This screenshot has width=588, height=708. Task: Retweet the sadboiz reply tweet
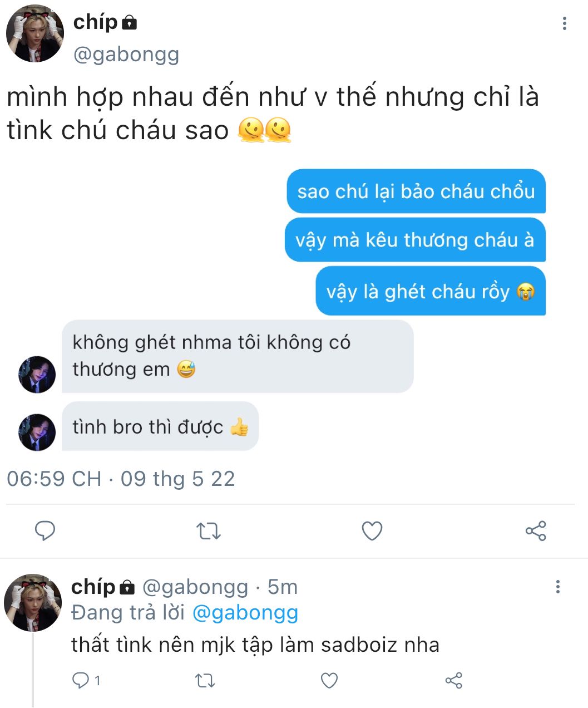click(205, 680)
